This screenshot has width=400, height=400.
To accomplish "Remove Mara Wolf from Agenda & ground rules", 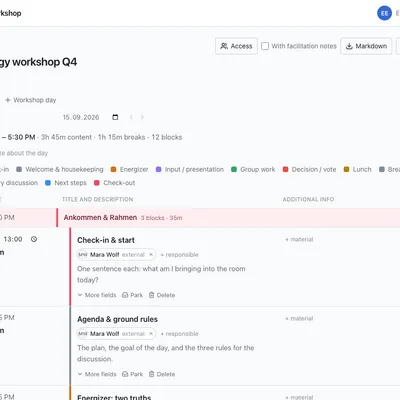I will point(151,334).
